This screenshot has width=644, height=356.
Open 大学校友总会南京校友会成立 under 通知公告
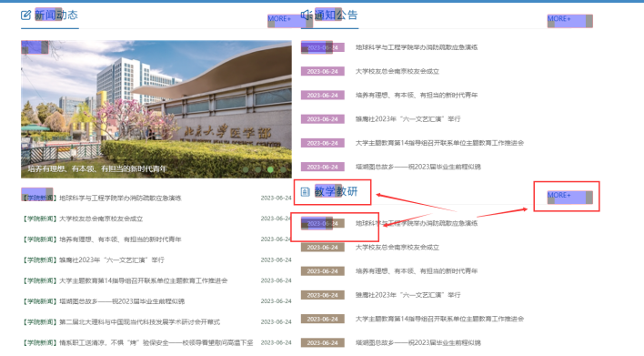397,72
